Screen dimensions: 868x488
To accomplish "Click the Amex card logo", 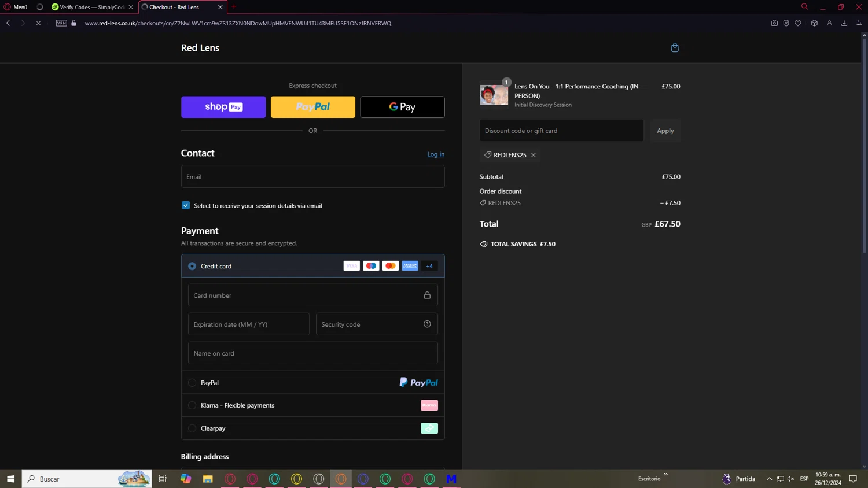I will pos(410,266).
